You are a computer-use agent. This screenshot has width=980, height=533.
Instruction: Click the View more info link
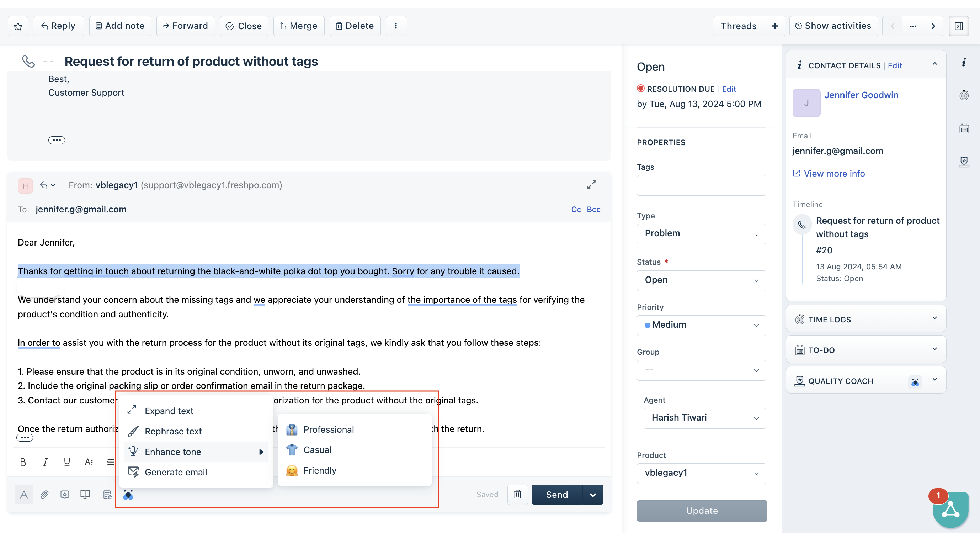(x=833, y=174)
